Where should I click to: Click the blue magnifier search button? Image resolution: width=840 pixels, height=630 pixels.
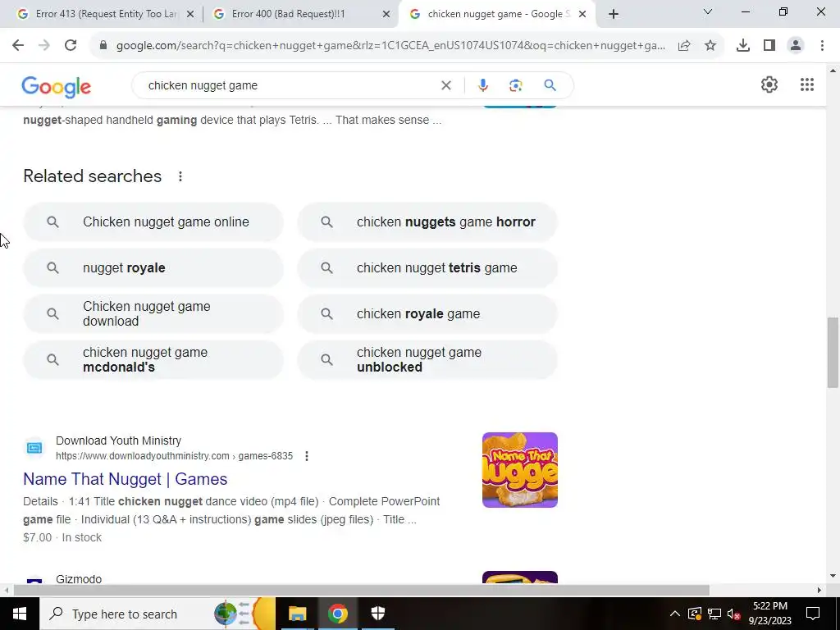point(550,85)
